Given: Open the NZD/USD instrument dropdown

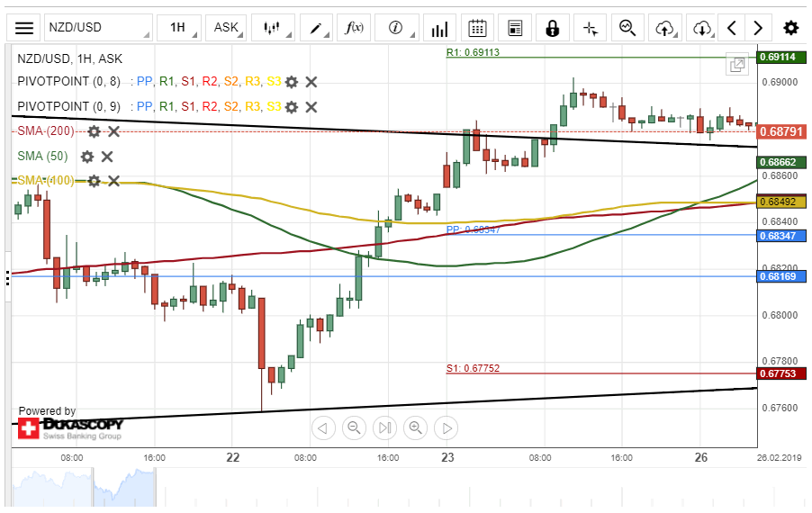Looking at the screenshot, I should click(x=97, y=28).
